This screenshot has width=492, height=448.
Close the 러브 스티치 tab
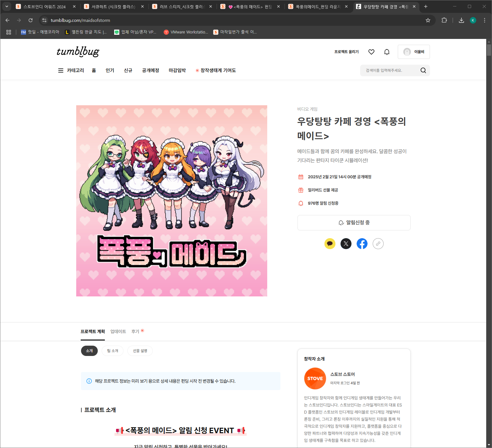(x=211, y=6)
